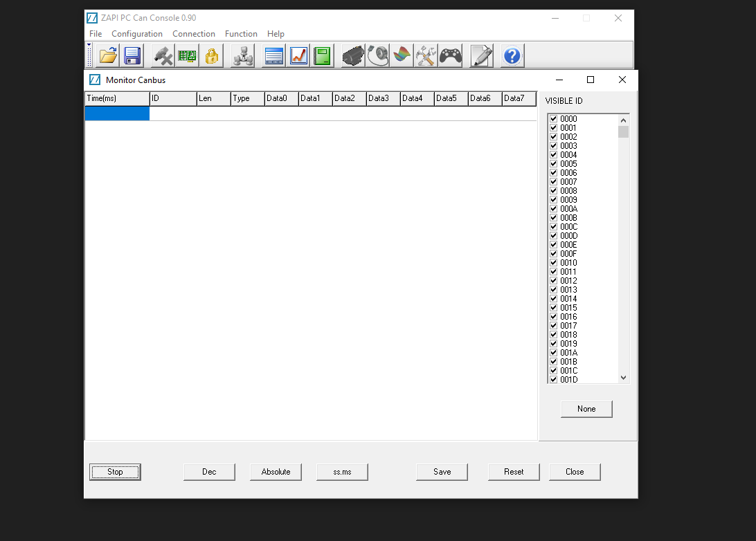Uncheck visible ID 000F
This screenshot has height=541, width=756.
[x=554, y=253]
